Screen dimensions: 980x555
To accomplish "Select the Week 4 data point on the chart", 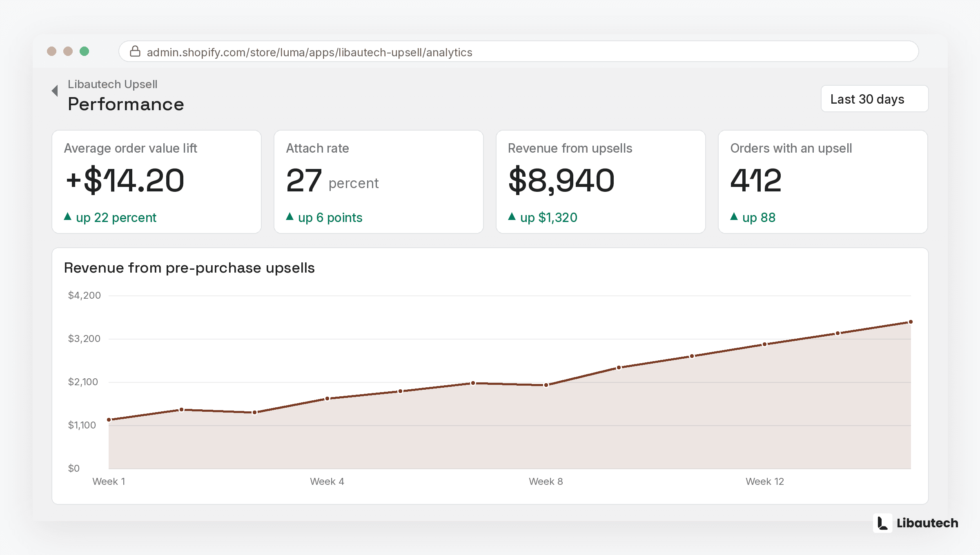I will (327, 399).
